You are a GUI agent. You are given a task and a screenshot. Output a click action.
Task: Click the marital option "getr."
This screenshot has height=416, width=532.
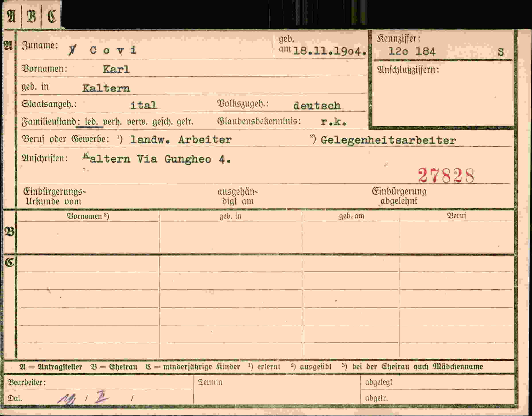[185, 122]
